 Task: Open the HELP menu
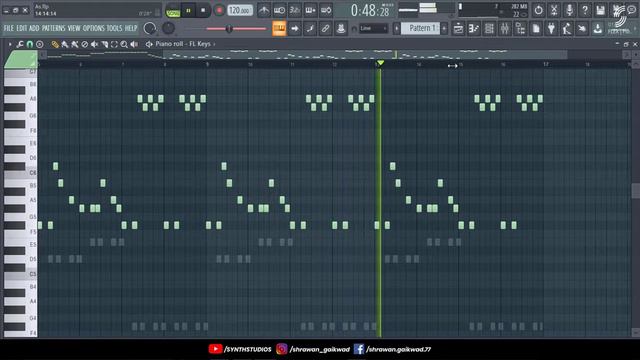coord(131,28)
